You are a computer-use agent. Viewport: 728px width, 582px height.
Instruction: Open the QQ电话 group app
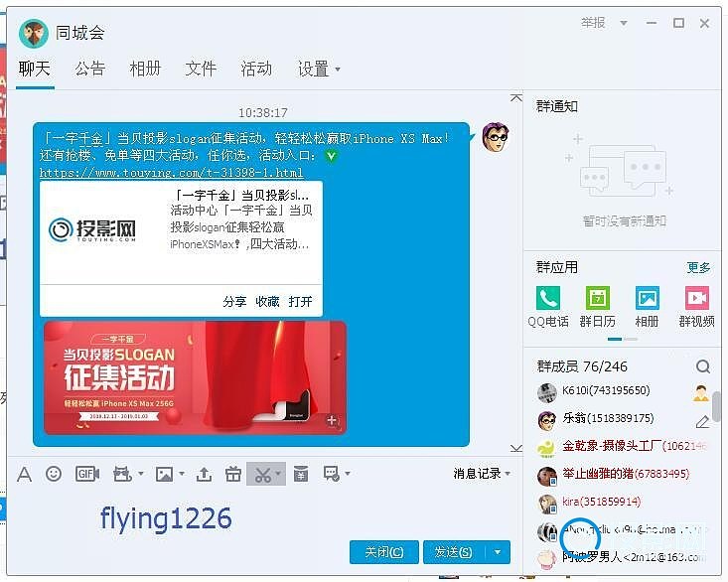tap(548, 307)
